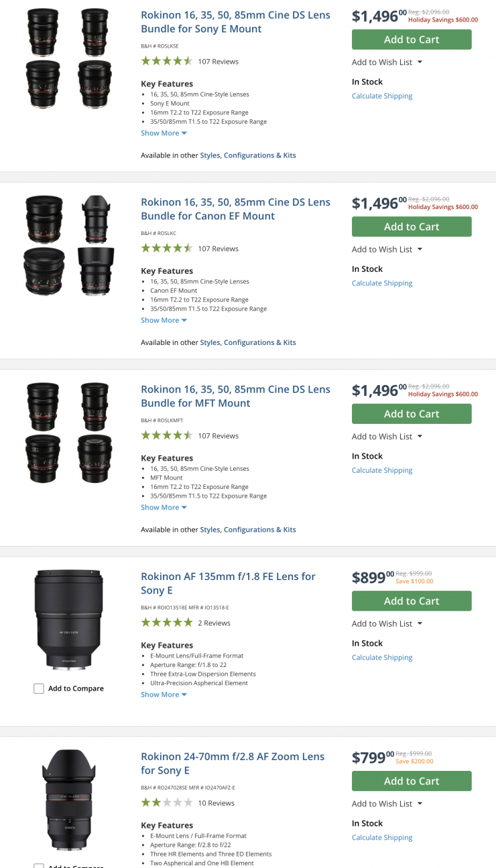496x868 pixels.
Task: Expand Show More for 135mm FE lens
Action: (164, 695)
